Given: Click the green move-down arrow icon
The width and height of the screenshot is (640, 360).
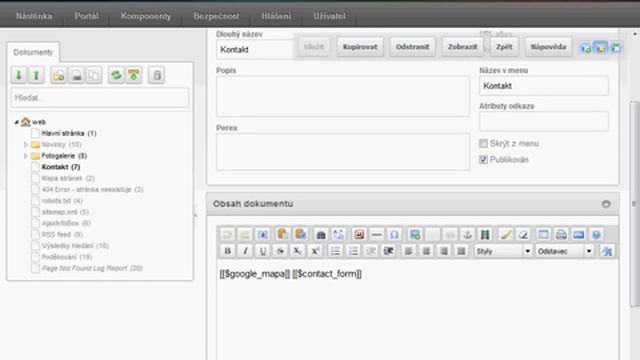Looking at the screenshot, I should pos(19,75).
